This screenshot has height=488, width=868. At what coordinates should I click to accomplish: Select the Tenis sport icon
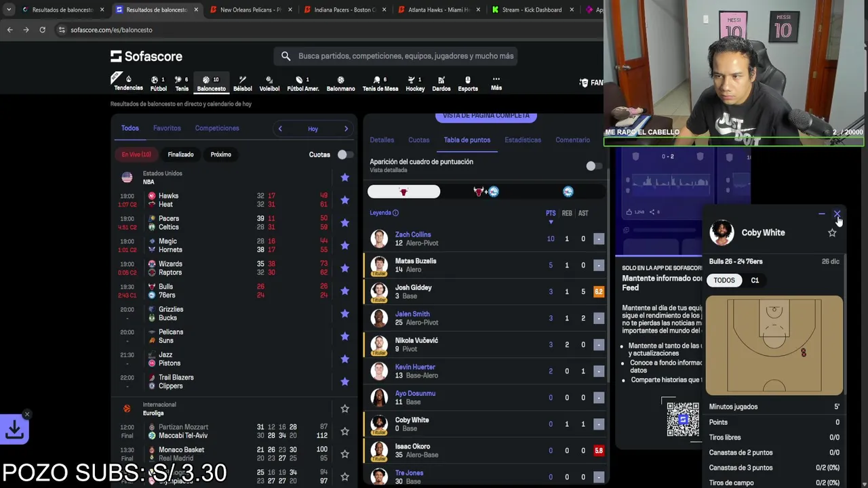(x=182, y=83)
